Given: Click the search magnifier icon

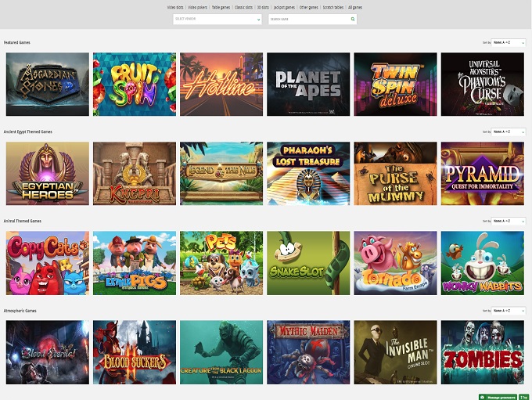Looking at the screenshot, I should coord(352,18).
